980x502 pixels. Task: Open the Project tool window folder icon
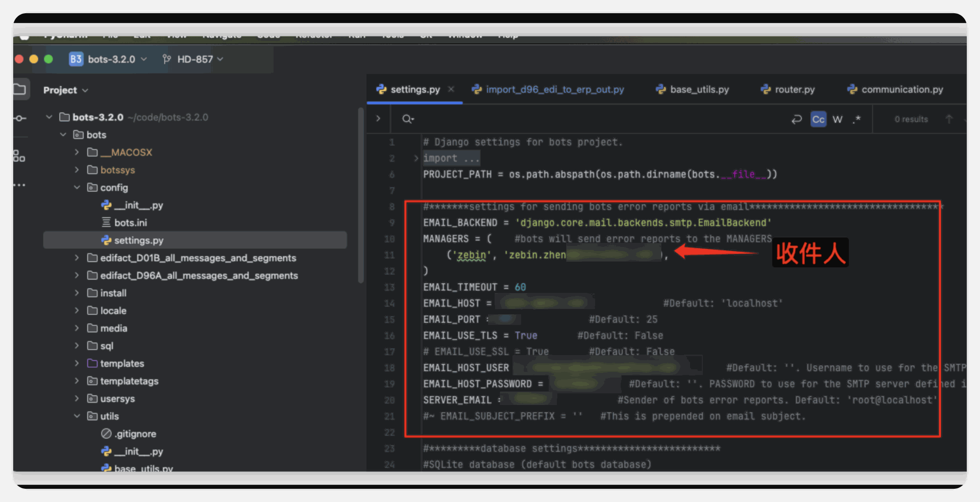point(20,90)
